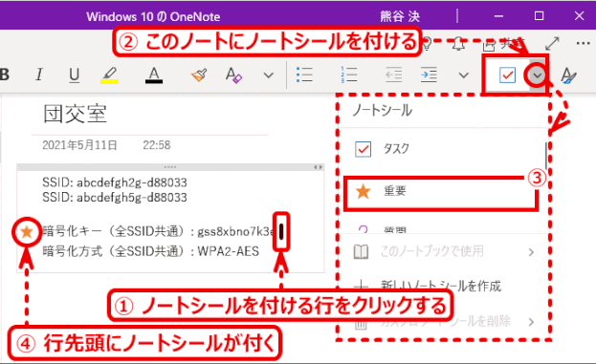The height and width of the screenshot is (364, 596).
Task: Click the 共有 share button
Action: coord(503,44)
